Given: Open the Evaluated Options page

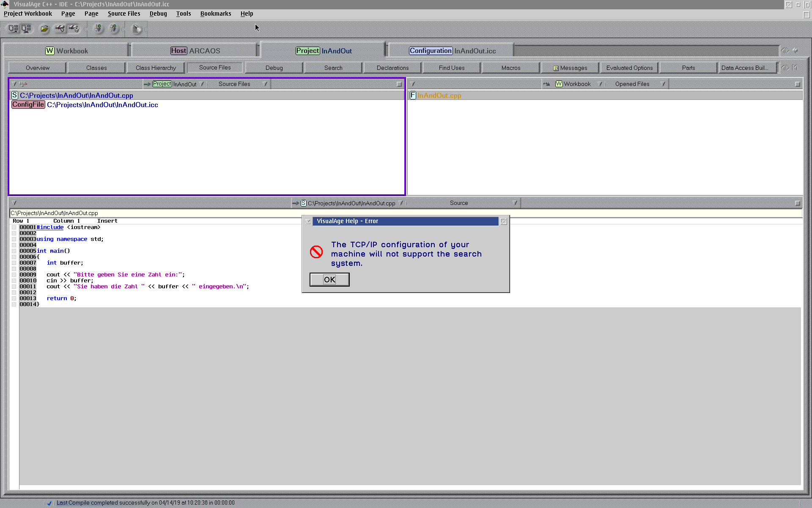Looking at the screenshot, I should [629, 68].
